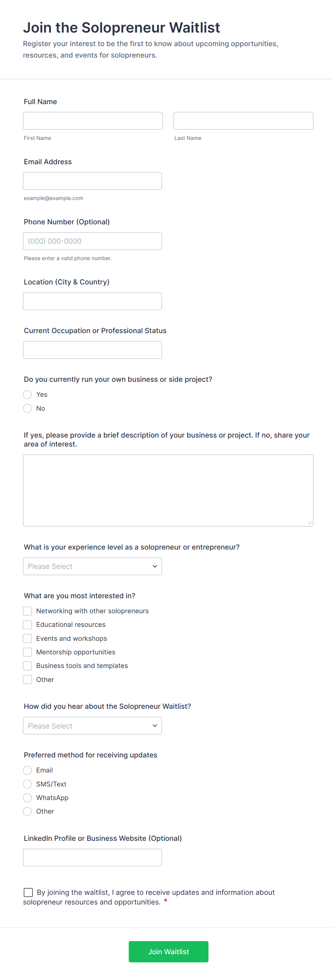Click the First Name input field
333x980 pixels.
(x=92, y=121)
